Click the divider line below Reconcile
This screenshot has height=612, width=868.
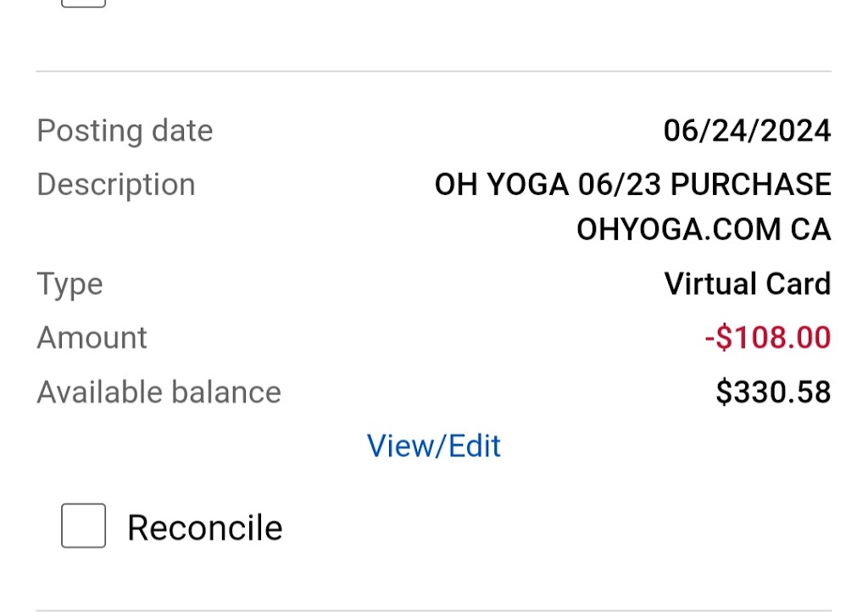[433, 609]
